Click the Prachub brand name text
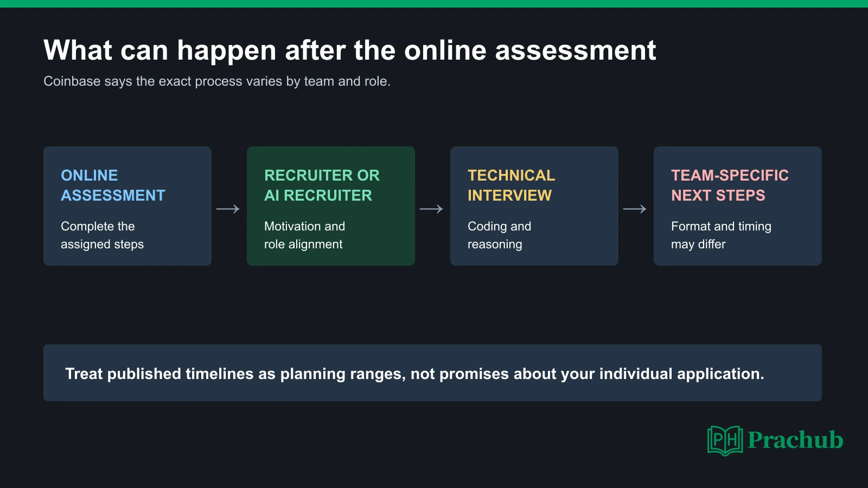The image size is (868, 488). [x=795, y=440]
